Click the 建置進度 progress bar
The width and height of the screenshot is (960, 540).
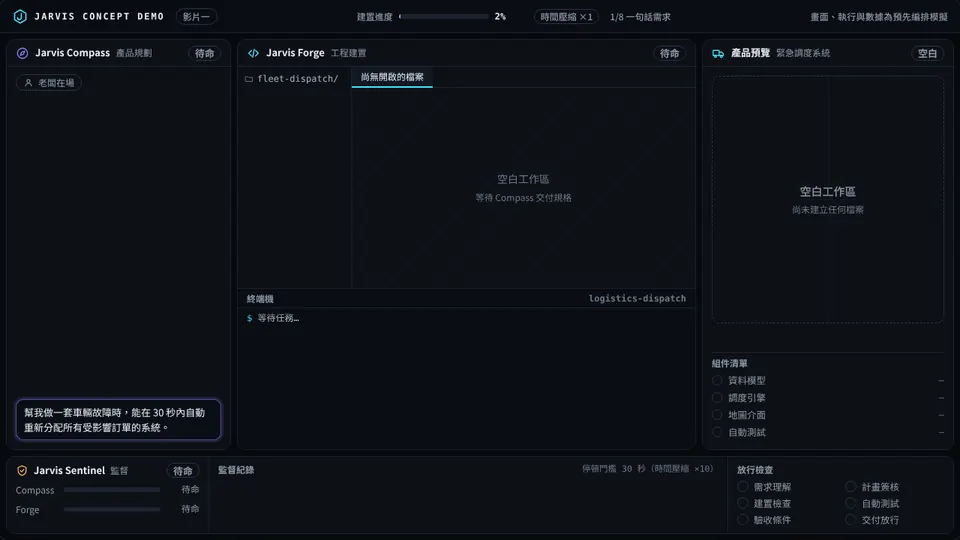click(x=444, y=17)
